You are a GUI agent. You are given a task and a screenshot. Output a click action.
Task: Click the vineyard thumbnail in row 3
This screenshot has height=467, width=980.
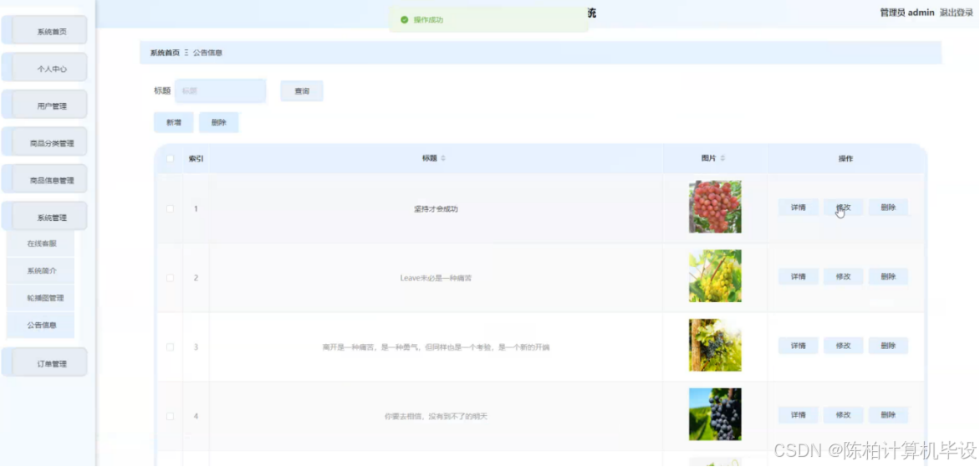point(715,345)
